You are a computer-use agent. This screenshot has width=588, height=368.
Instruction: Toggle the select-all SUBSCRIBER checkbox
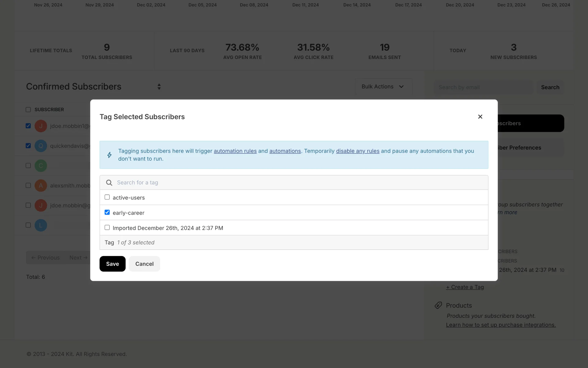pyautogui.click(x=28, y=110)
